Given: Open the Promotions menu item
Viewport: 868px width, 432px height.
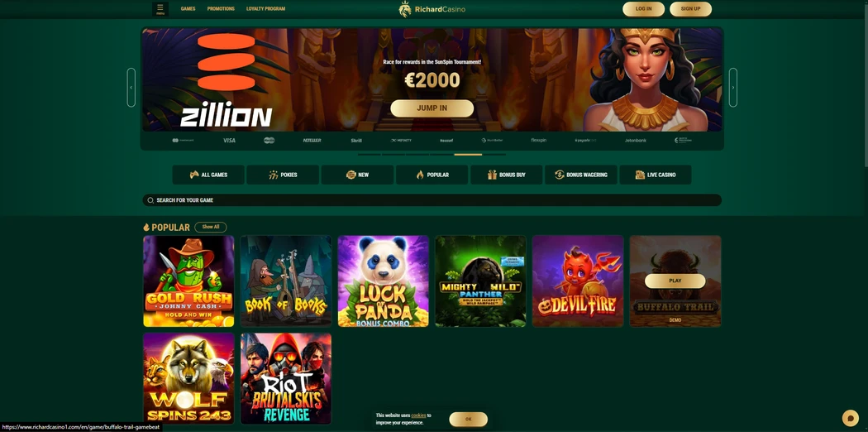Looking at the screenshot, I should pyautogui.click(x=221, y=9).
